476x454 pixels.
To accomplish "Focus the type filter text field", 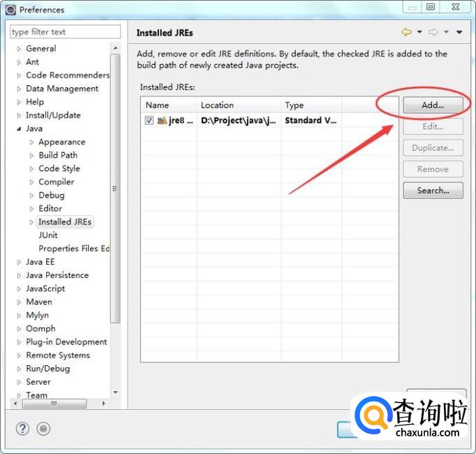I will coord(66,32).
